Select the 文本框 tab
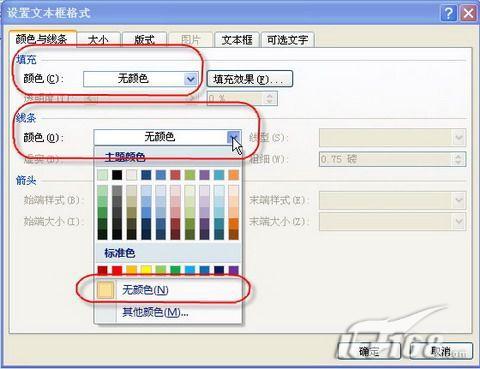 pyautogui.click(x=237, y=40)
